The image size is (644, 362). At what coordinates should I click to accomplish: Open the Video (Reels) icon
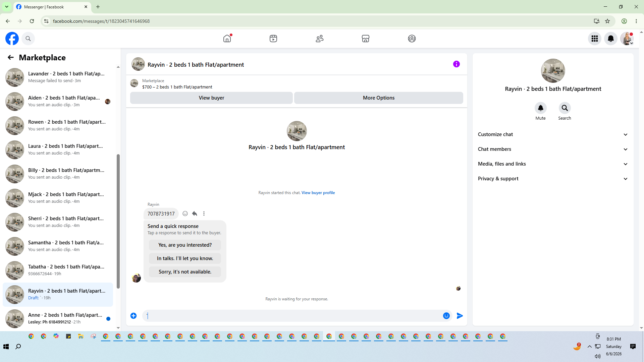(273, 39)
